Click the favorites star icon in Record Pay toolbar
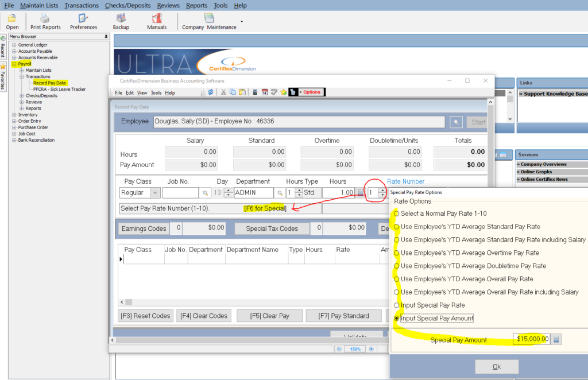The image size is (588, 380). coord(283,92)
